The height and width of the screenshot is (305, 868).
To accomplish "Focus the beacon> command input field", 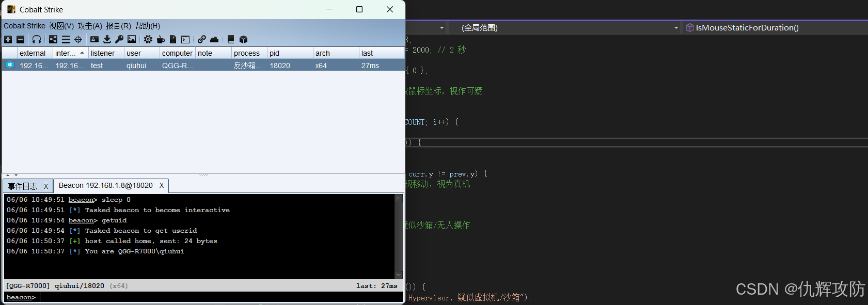I will point(221,297).
